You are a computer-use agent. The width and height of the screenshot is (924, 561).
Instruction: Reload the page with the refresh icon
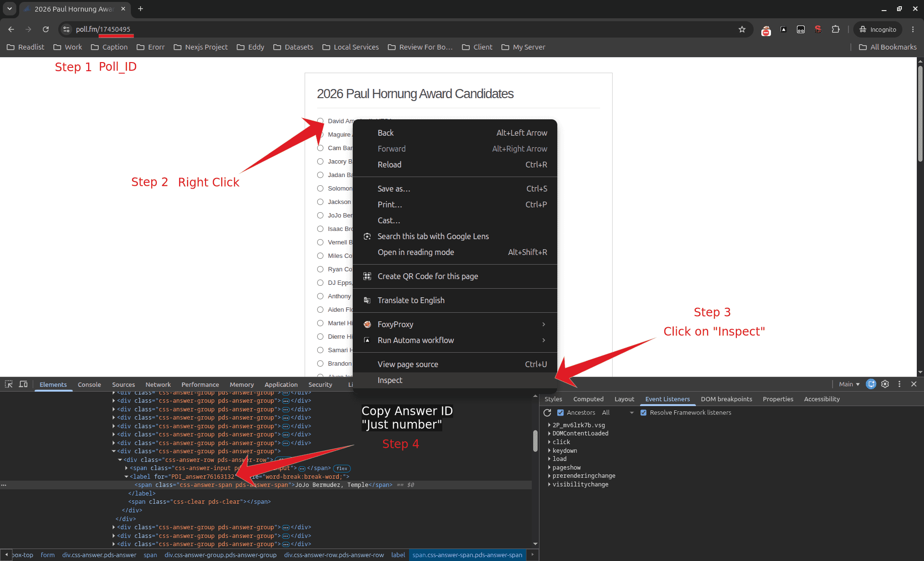pos(46,29)
